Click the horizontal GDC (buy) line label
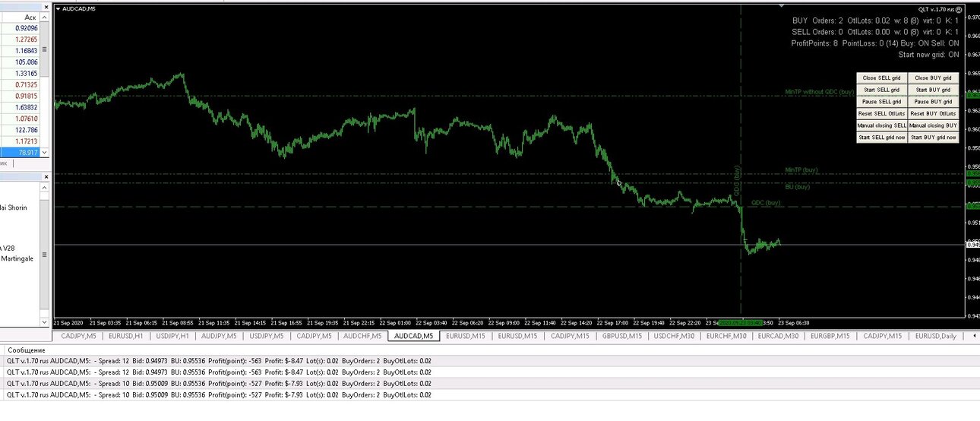The image size is (980, 421). coord(766,203)
